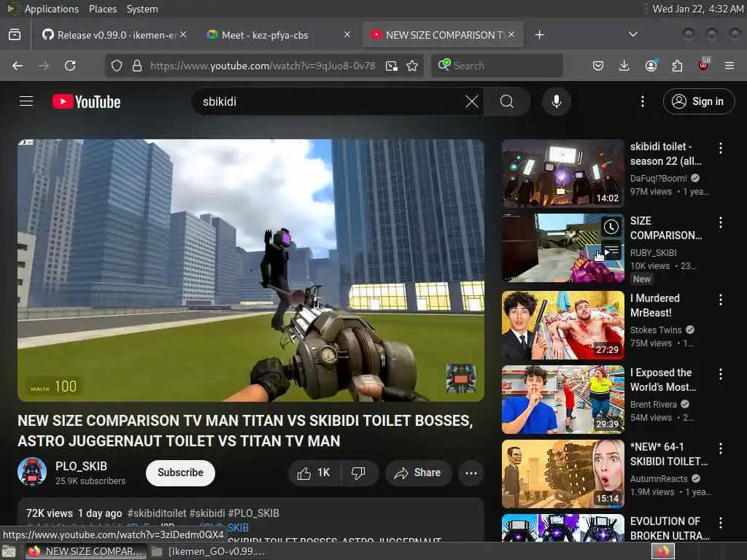Viewport: 747px width, 560px height.
Task: Open more actions below the video
Action: (x=471, y=472)
